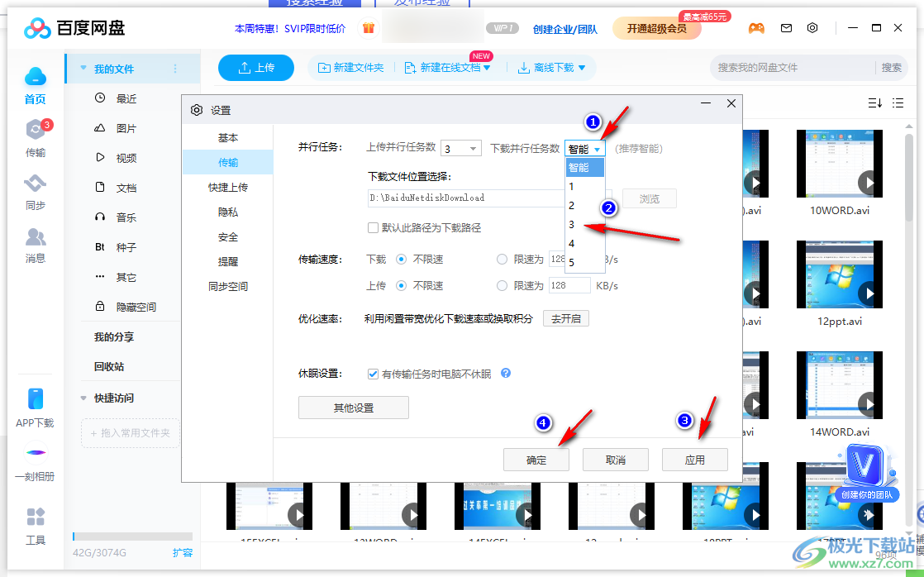
Task: Open 上传并行任务数 dropdown
Action: click(x=461, y=149)
